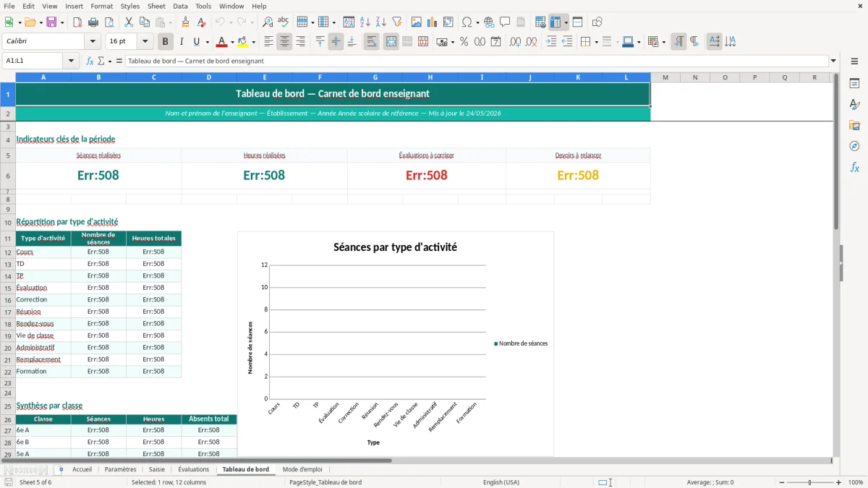Toggle Freeze Rows and Columns
The height and width of the screenshot is (488, 868).
point(556,22)
